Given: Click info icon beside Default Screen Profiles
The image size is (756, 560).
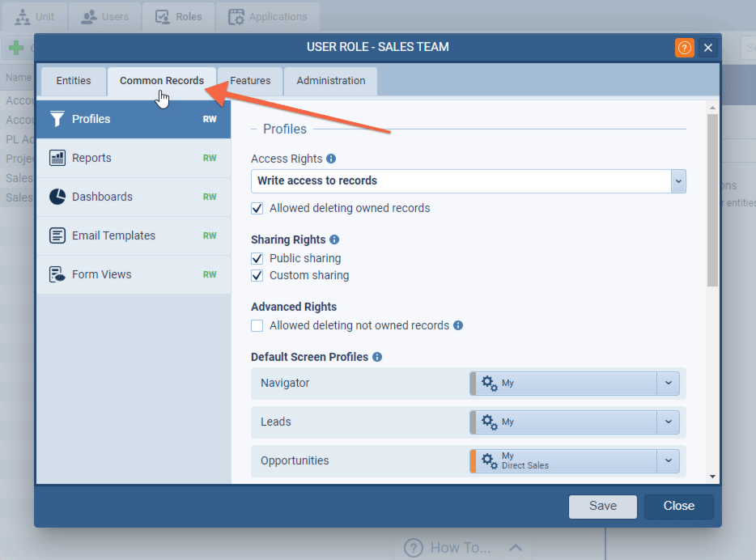Looking at the screenshot, I should tap(377, 357).
